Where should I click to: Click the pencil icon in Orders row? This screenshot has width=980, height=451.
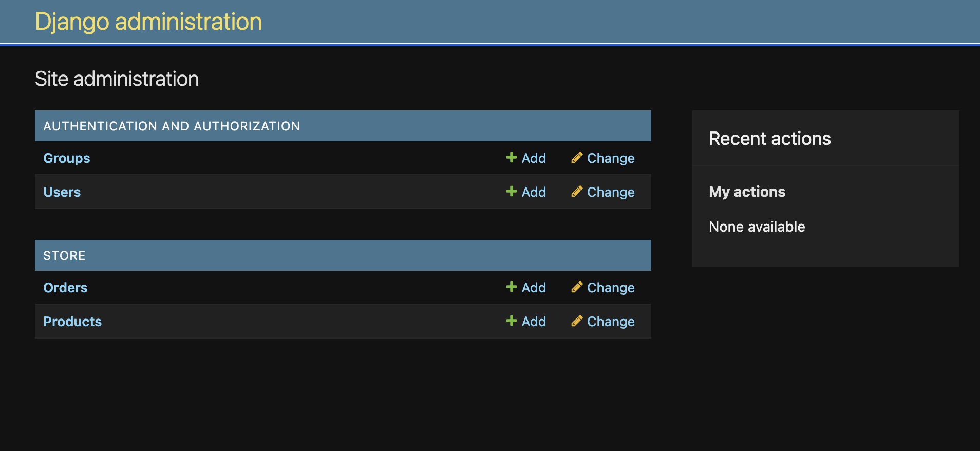pyautogui.click(x=577, y=287)
